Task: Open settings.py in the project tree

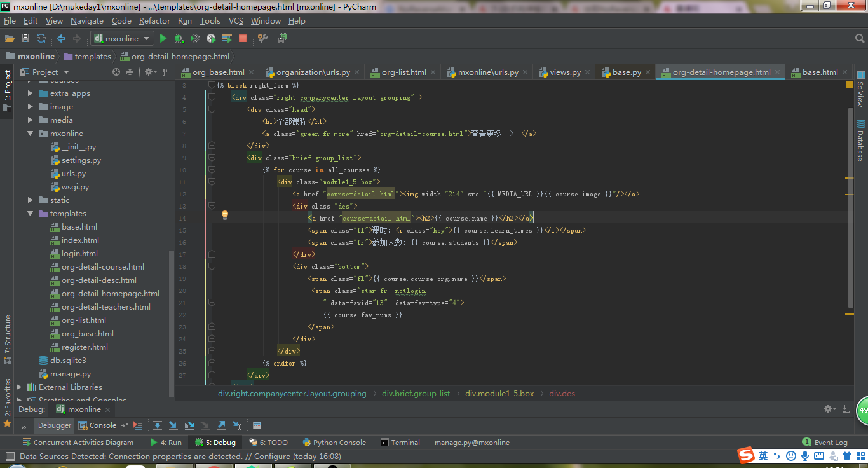Action: click(81, 160)
